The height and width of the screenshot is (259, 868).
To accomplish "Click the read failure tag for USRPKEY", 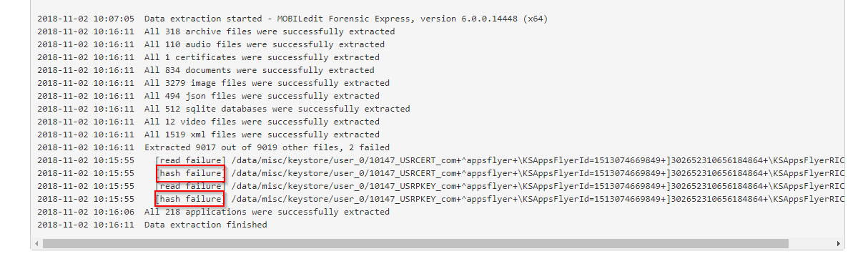I will click(x=190, y=186).
